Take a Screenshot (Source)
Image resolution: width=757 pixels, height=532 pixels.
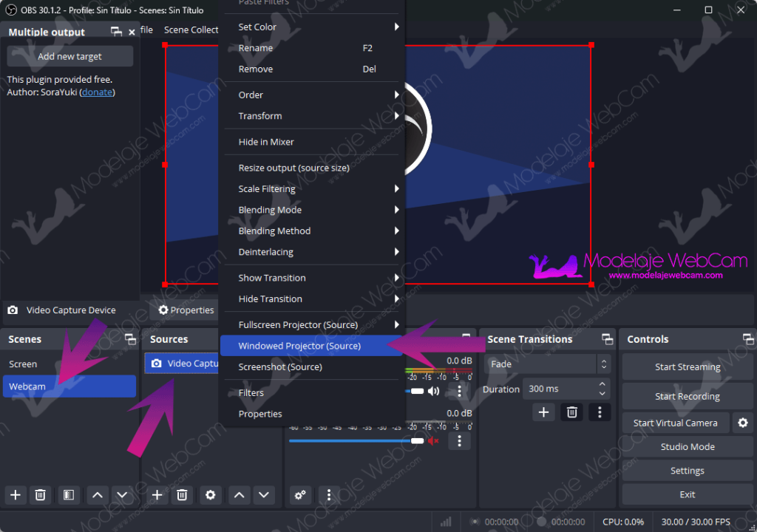point(312,367)
